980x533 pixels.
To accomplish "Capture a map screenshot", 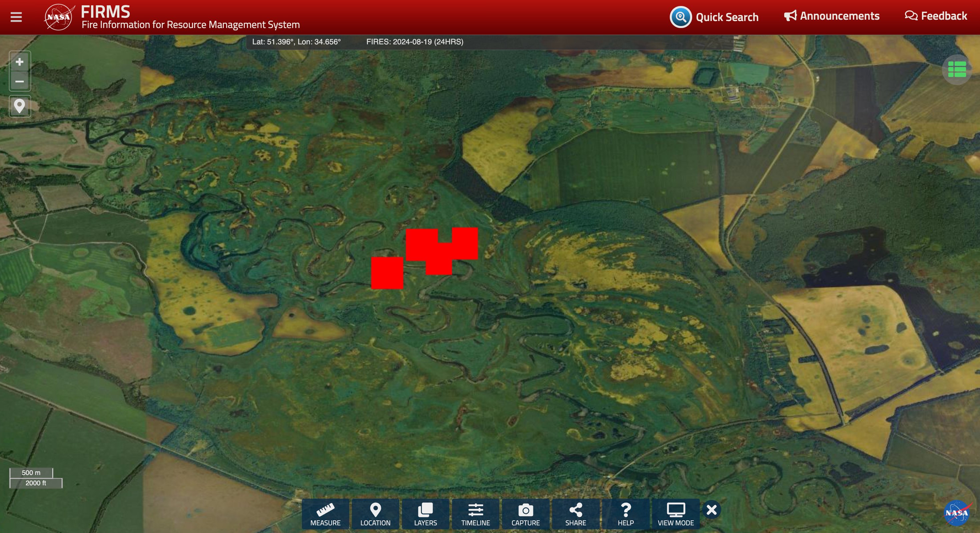I will click(x=525, y=514).
